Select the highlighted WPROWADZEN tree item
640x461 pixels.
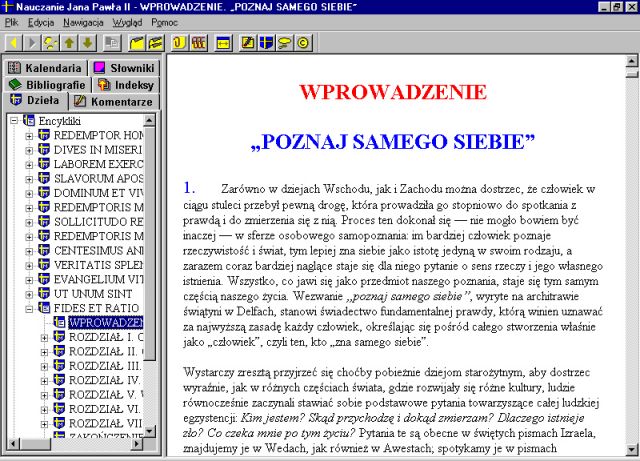[106, 322]
